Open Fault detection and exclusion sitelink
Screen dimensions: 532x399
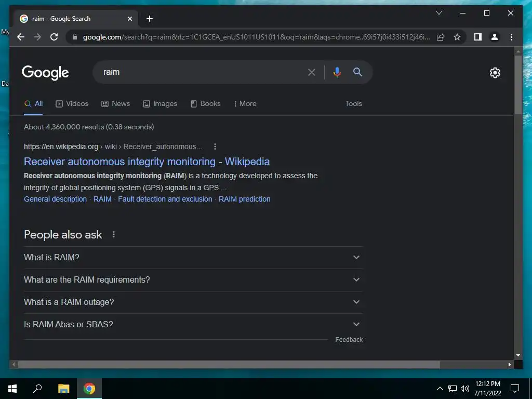165,199
